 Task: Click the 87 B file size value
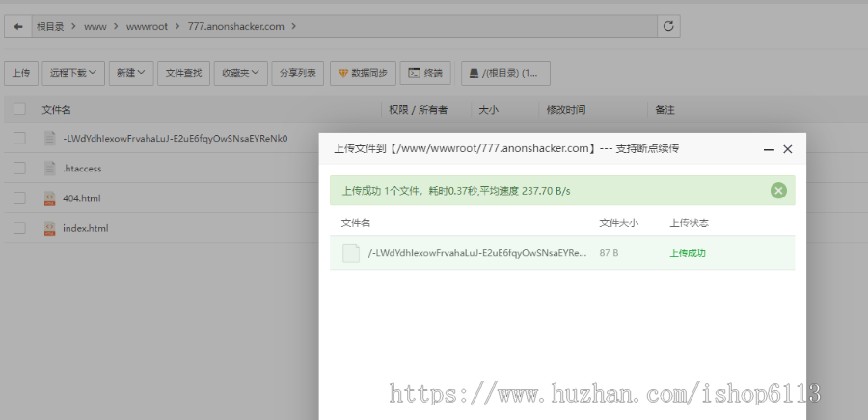click(x=609, y=253)
